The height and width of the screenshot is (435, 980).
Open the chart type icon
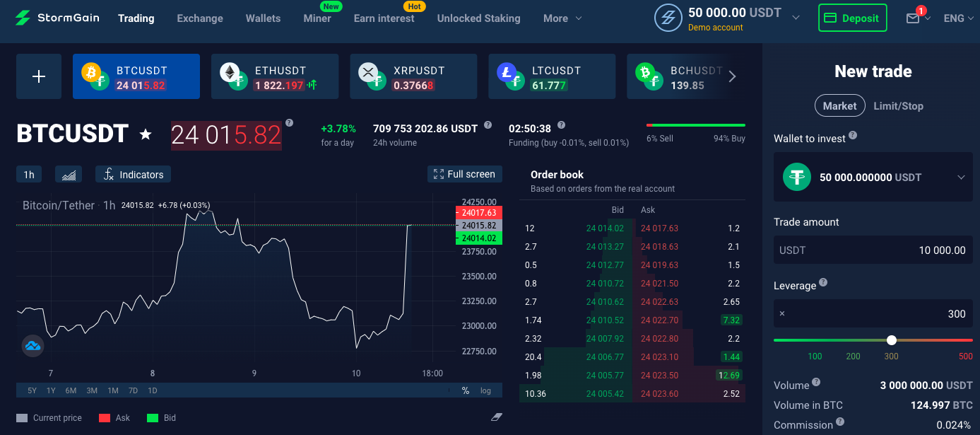click(x=69, y=175)
